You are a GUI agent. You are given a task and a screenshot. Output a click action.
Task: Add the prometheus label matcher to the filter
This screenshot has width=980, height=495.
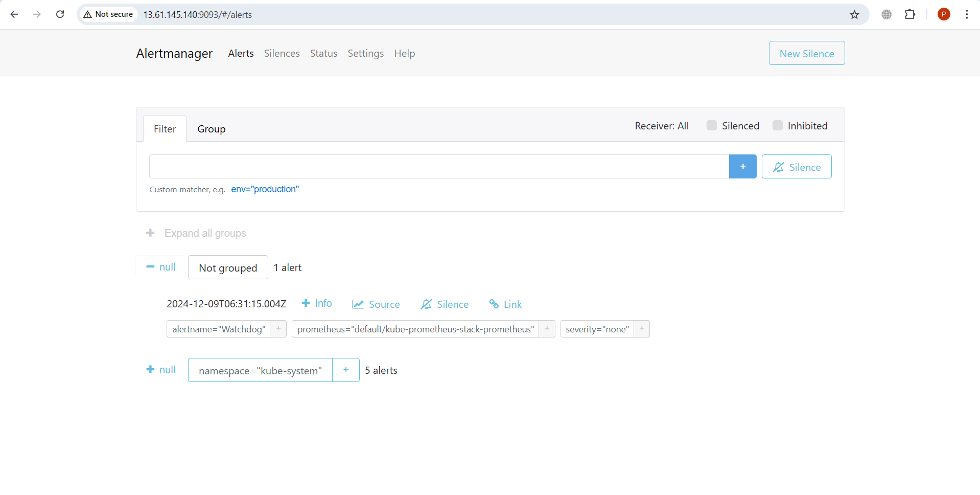(x=546, y=329)
